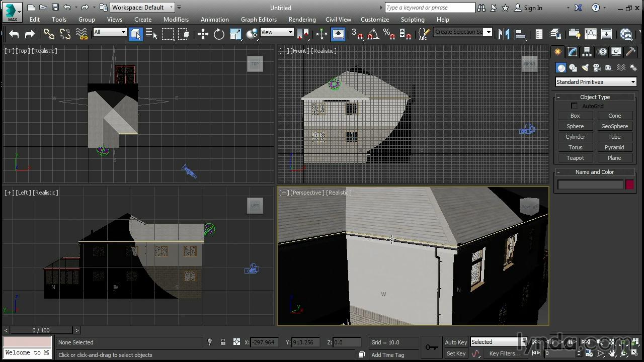644x362 pixels.
Task: Enable the AutoGrid checkbox
Action: point(574,106)
